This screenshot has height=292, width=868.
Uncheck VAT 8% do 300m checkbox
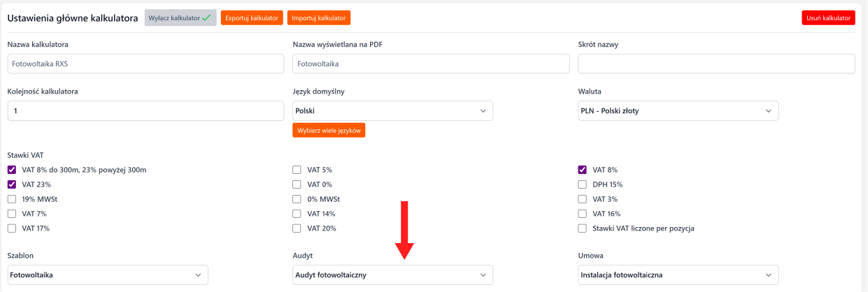click(x=12, y=170)
